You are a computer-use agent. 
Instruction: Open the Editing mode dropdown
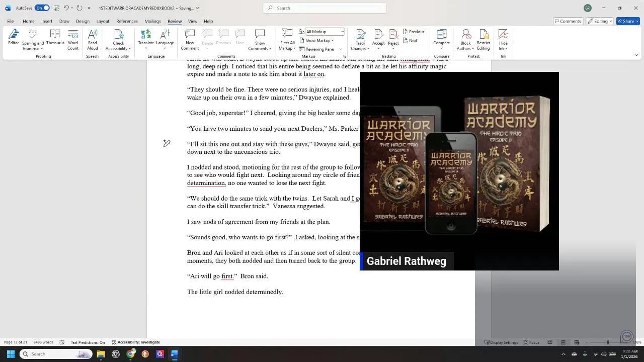point(600,21)
